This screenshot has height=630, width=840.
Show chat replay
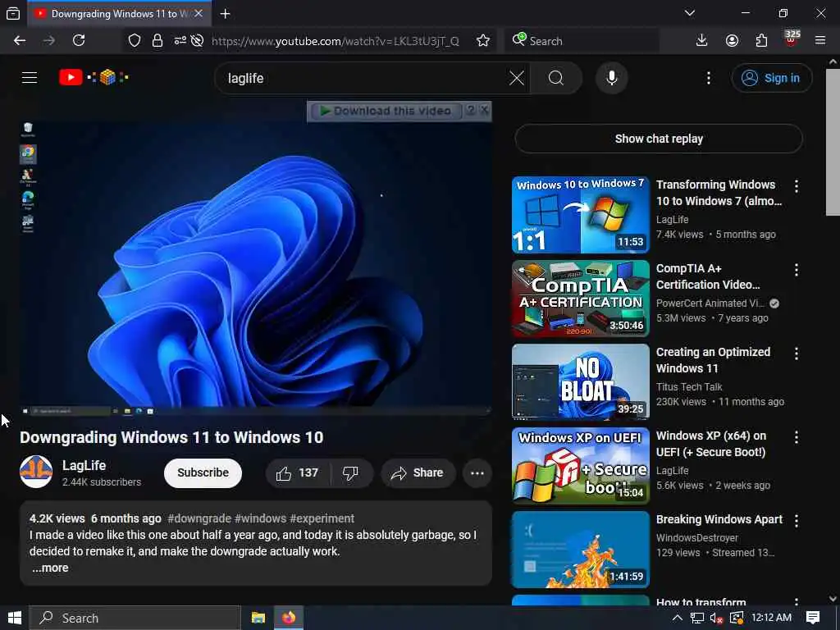pos(659,139)
